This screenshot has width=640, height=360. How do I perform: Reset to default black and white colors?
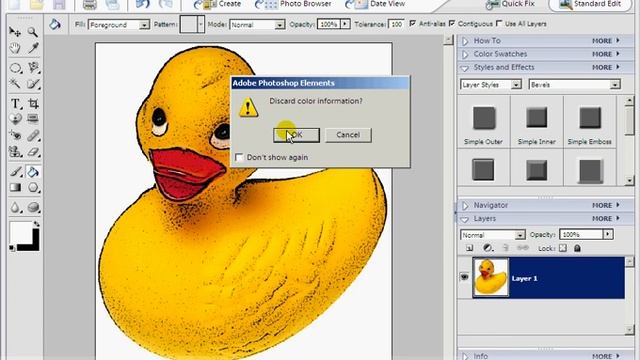click(12, 248)
